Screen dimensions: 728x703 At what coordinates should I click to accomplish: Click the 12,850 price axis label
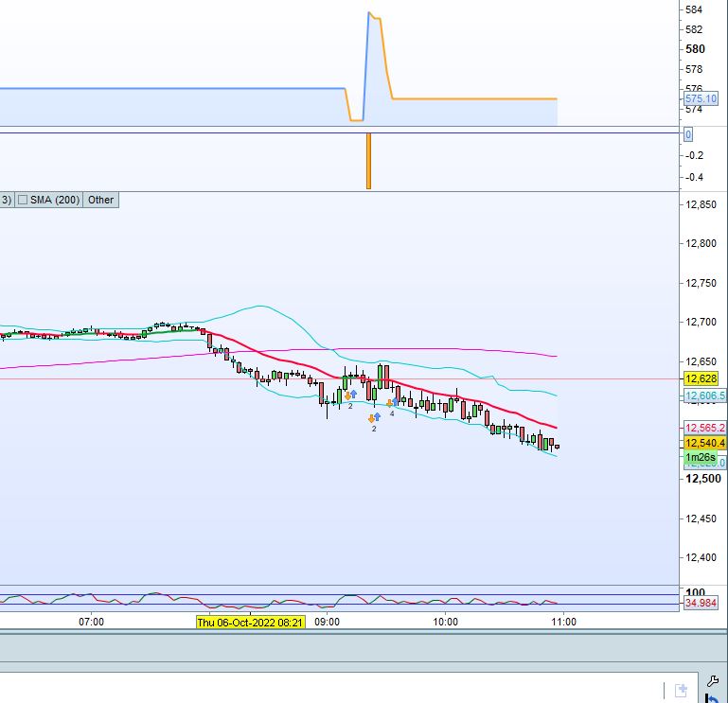(701, 204)
